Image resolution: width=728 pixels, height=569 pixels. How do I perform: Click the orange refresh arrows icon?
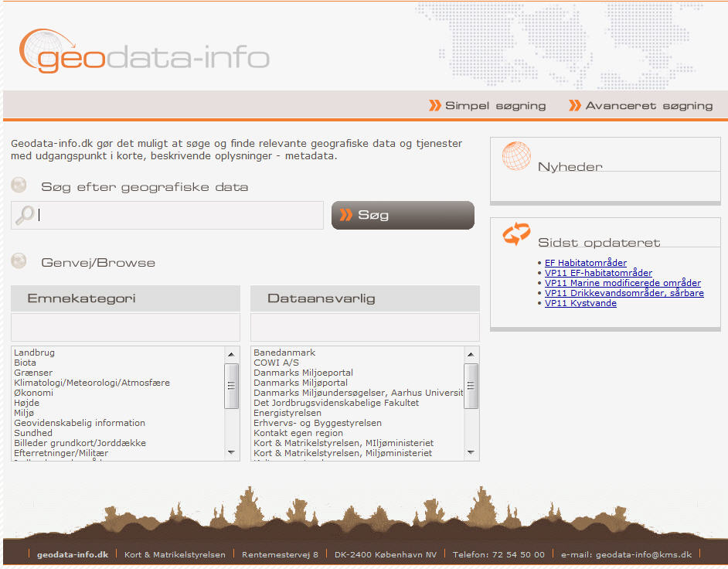516,234
